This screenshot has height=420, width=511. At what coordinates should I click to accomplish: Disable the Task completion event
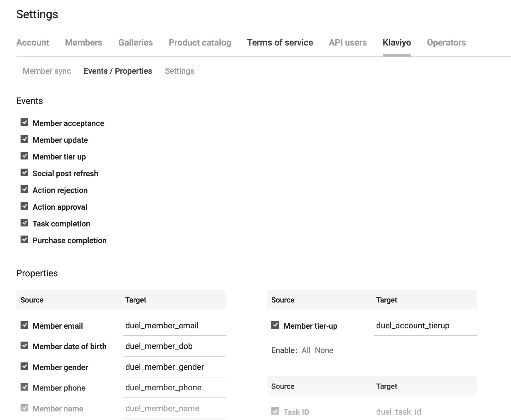click(x=24, y=223)
